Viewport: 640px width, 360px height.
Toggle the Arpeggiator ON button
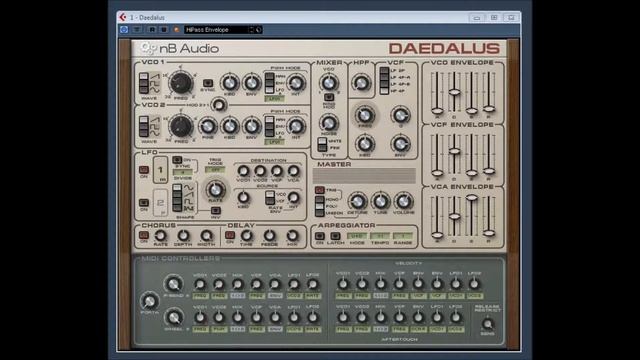320,236
